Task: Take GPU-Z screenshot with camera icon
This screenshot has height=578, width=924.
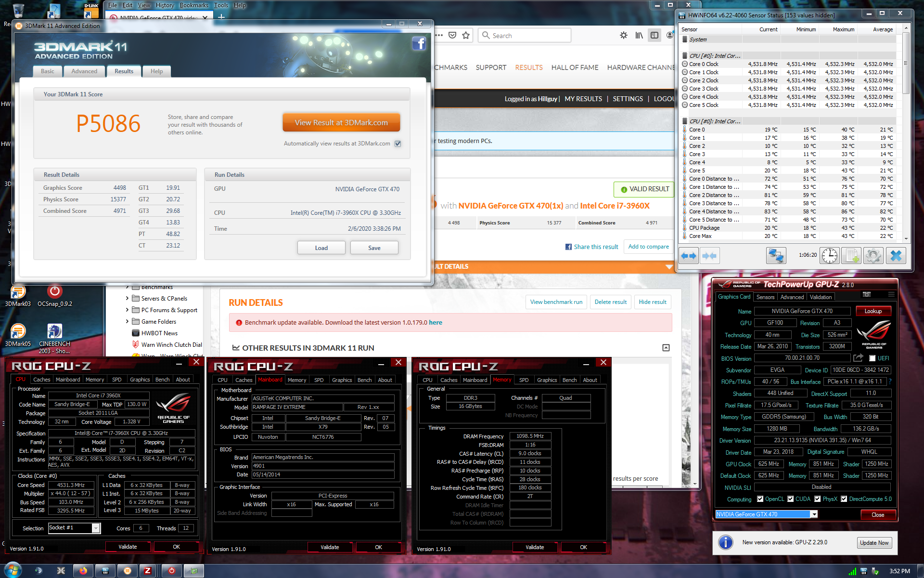Action: point(867,294)
